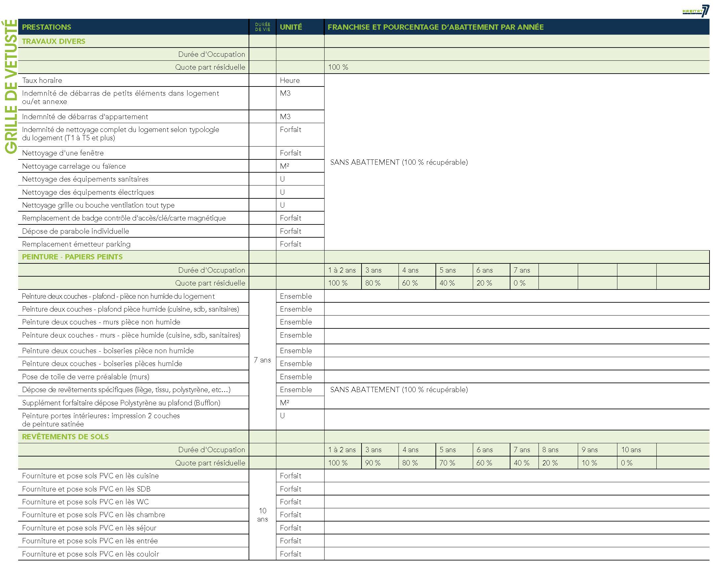The width and height of the screenshot is (728, 572).
Task: Select the TRAVAUX DIVERS section heading
Action: (53, 41)
